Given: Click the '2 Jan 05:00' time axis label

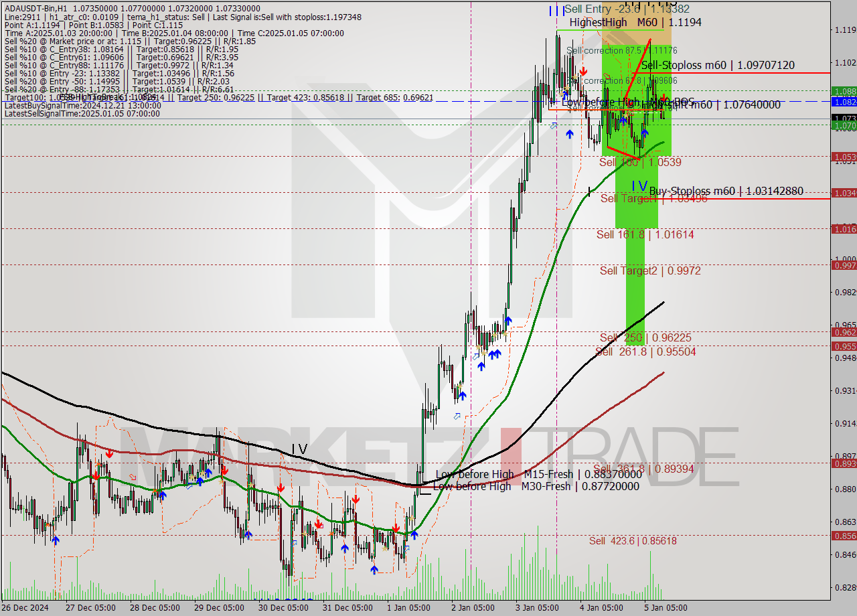Looking at the screenshot, I should click(x=472, y=608).
